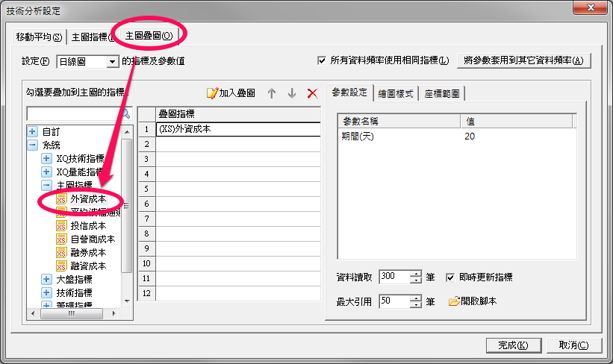Open script via 開啟腳本 folder icon

(454, 301)
